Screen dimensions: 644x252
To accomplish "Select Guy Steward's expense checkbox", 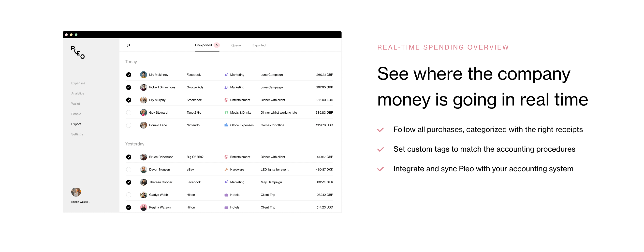I will click(x=129, y=113).
